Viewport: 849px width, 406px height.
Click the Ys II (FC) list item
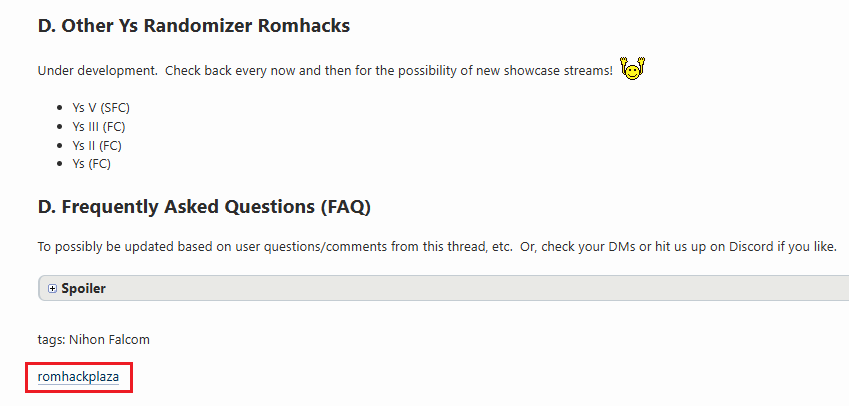96,145
